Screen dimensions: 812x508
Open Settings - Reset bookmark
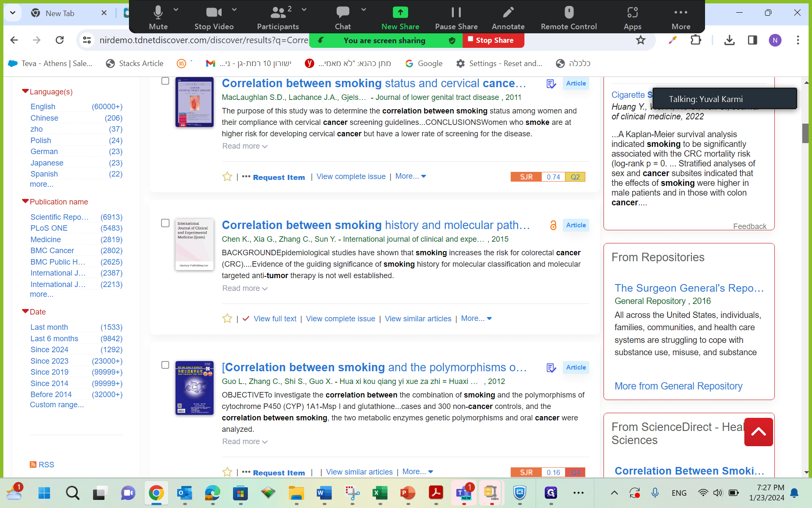[x=499, y=63]
